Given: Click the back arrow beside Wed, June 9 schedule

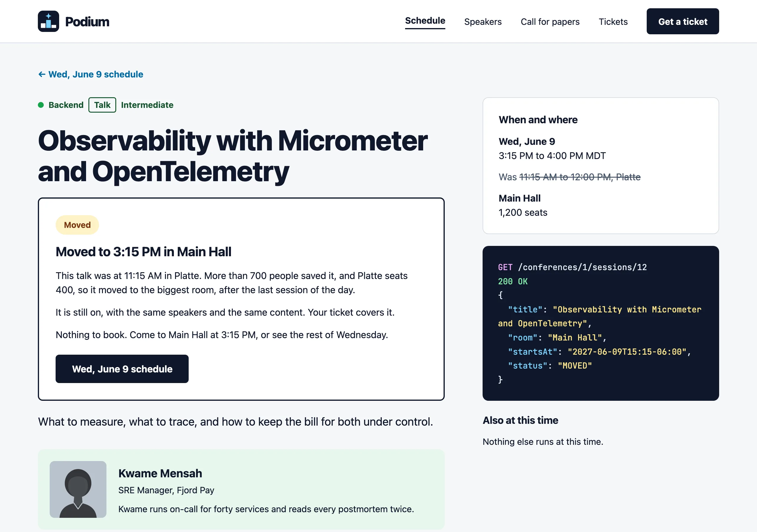Looking at the screenshot, I should click(x=42, y=74).
